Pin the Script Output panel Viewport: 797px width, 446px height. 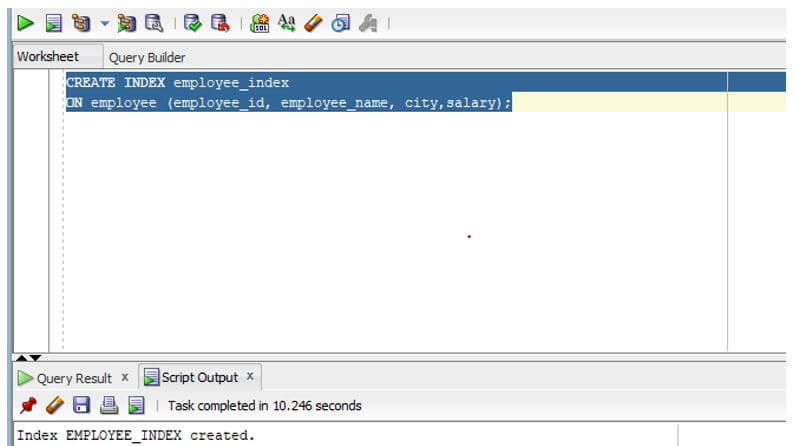[x=28, y=405]
